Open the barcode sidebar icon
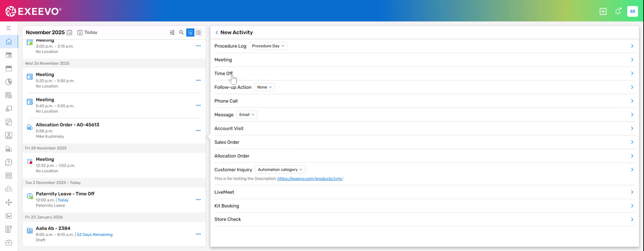The width and height of the screenshot is (644, 251). tap(9, 175)
